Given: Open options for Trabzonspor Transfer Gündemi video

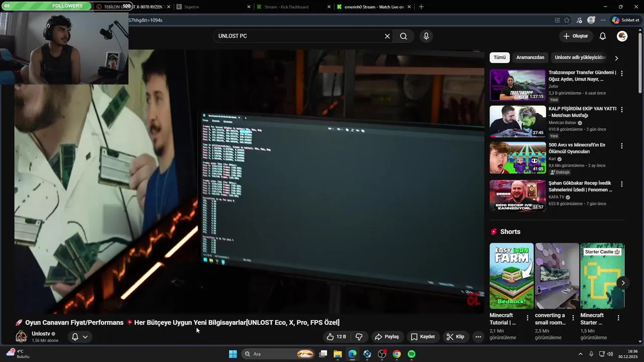Looking at the screenshot, I should click(622, 73).
